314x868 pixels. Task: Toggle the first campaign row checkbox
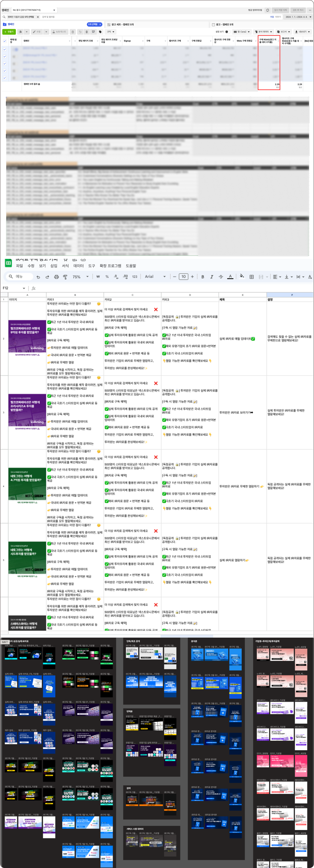[x=5, y=49]
